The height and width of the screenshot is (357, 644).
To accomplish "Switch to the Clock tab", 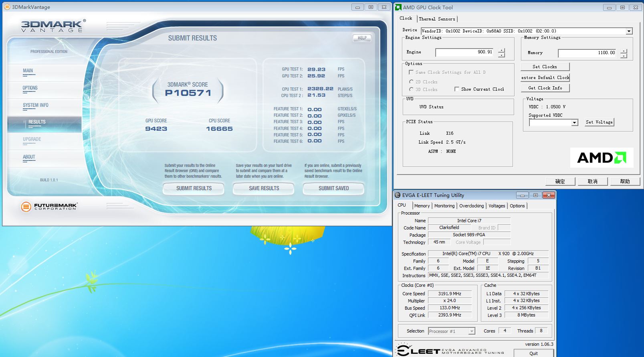I will 406,18.
